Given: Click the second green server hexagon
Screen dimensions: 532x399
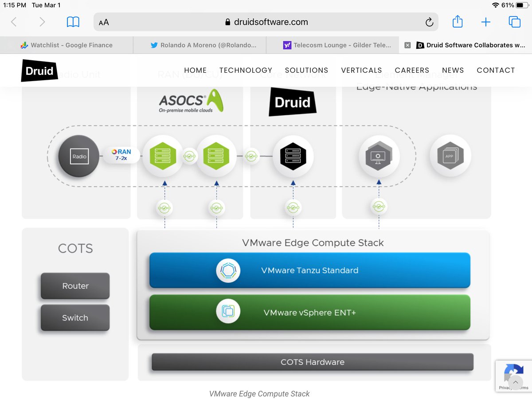Looking at the screenshot, I should [x=216, y=156].
